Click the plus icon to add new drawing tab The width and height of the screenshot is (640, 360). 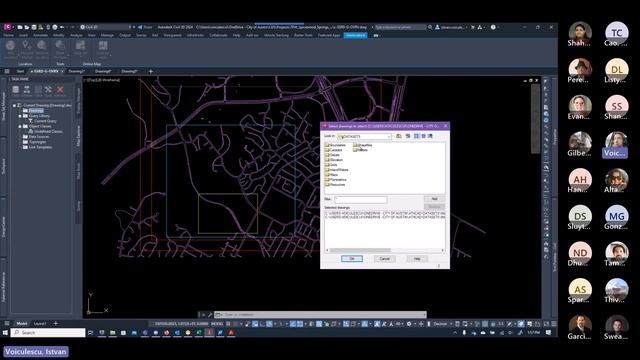click(x=151, y=71)
